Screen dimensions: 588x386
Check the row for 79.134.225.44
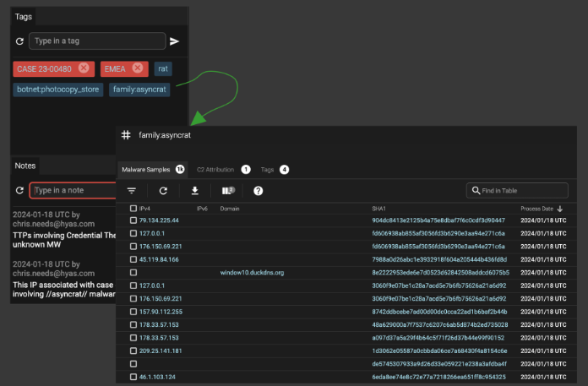[133, 220]
